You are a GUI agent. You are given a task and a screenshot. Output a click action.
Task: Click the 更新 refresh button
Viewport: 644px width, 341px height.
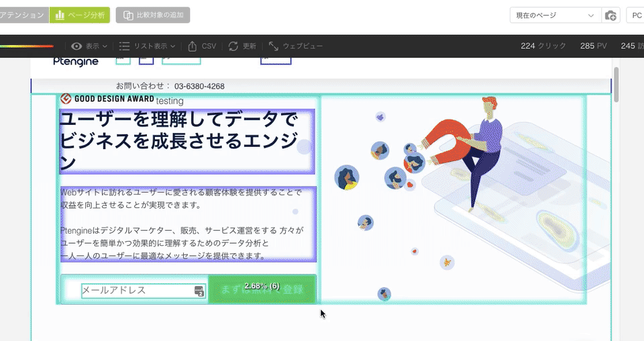tap(242, 46)
